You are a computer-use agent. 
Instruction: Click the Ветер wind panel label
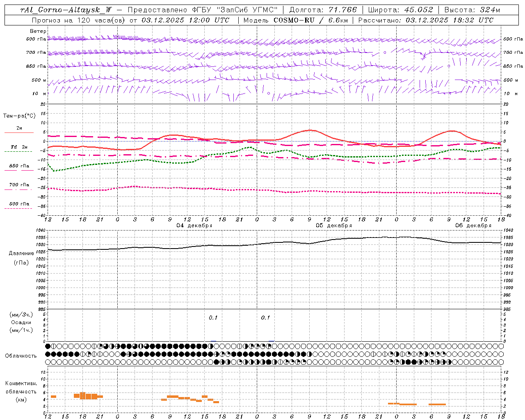38,31
